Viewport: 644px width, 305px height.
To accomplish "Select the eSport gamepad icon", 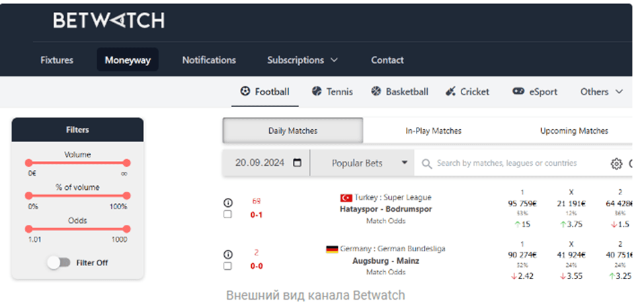I will (x=518, y=91).
